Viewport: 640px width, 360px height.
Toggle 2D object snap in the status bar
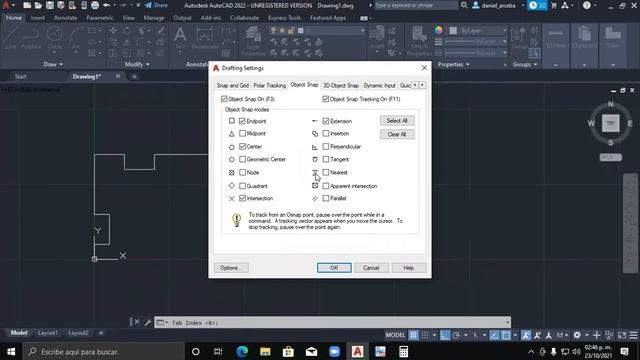click(x=506, y=335)
